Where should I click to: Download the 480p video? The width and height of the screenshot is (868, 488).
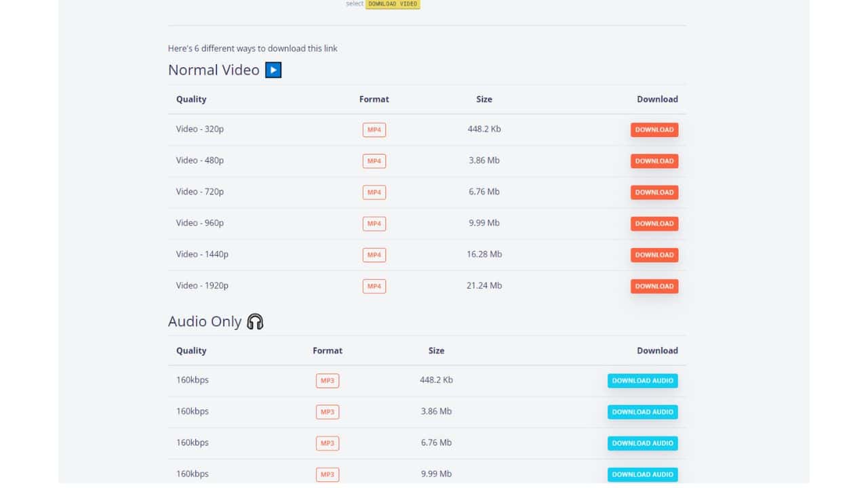[654, 161]
